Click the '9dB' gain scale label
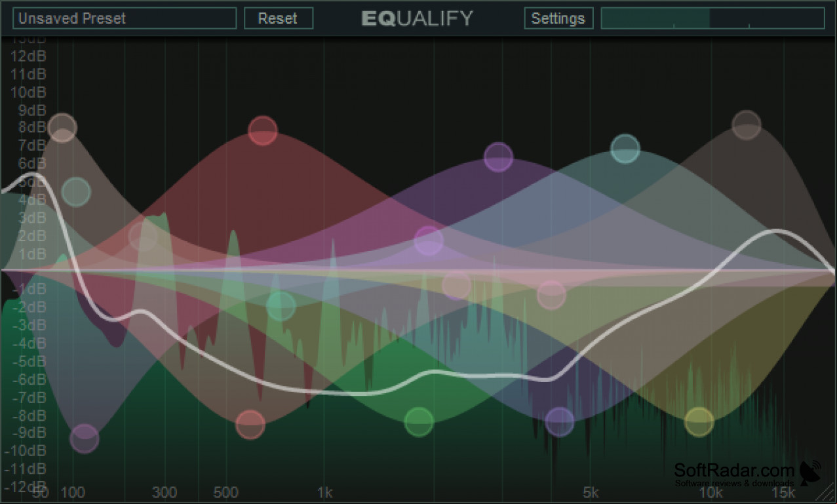The image size is (837, 504). [32, 110]
